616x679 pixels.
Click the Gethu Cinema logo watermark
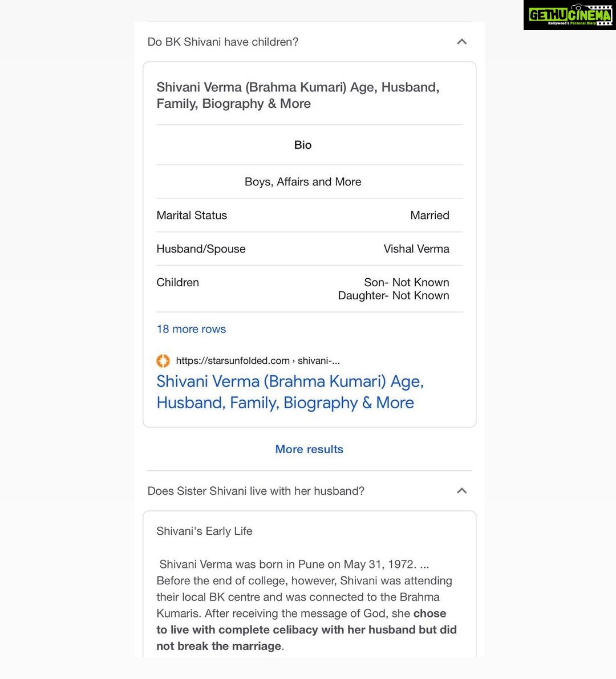[x=570, y=15]
